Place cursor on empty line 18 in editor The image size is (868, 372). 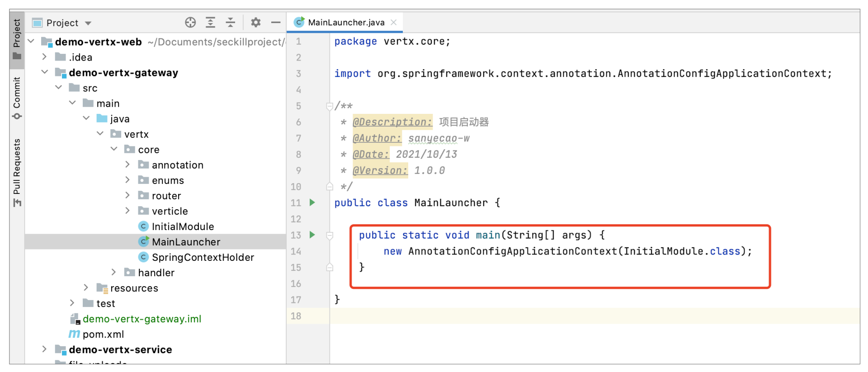542,316
